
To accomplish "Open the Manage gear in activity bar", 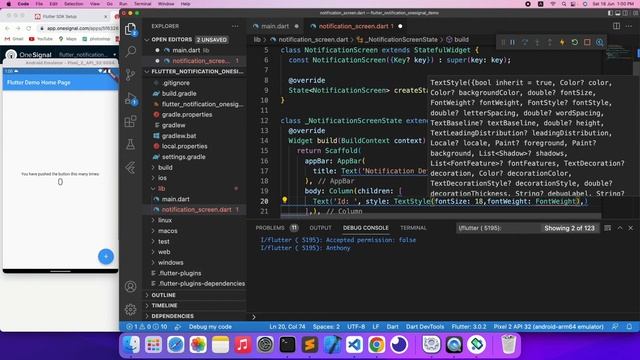I will (x=131, y=310).
